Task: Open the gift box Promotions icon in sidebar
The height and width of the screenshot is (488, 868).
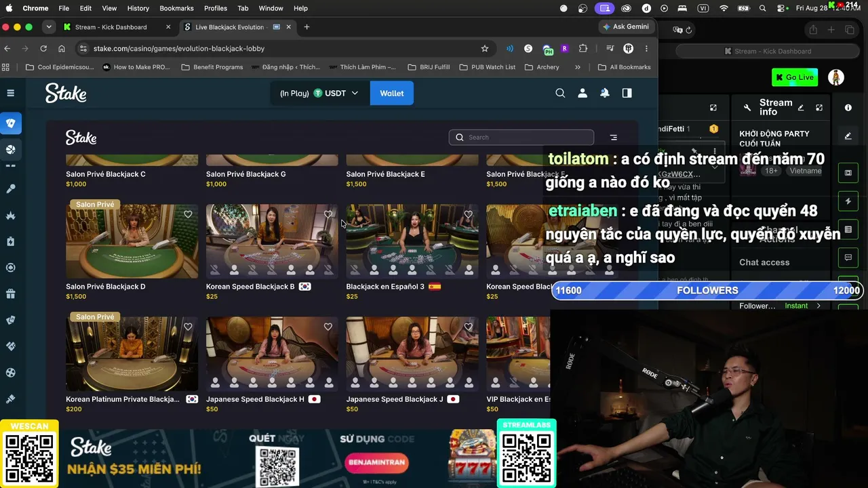Action: (x=11, y=294)
